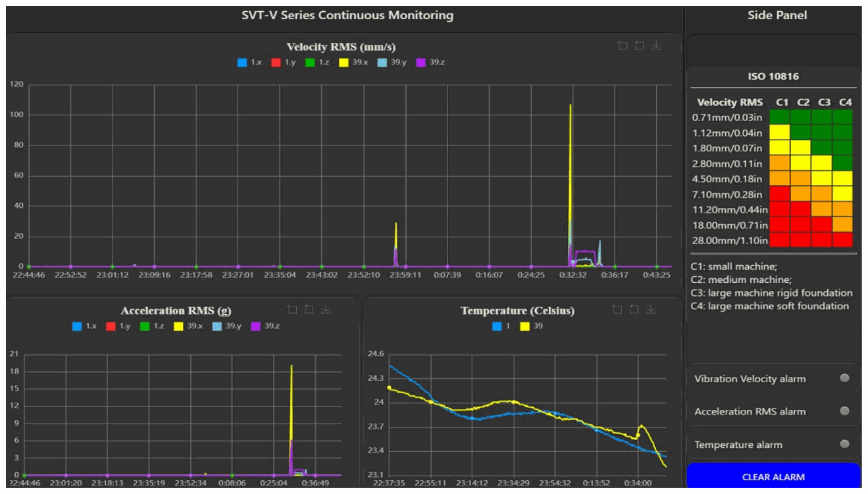Click the Temperature alarm indicator light
Image resolution: width=868 pixels, height=494 pixels.
click(x=845, y=444)
